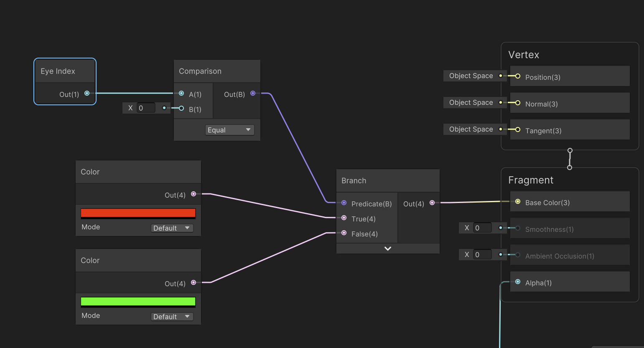Screen dimensions: 644x348
Task: Click the green color swatch
Action: (x=138, y=302)
